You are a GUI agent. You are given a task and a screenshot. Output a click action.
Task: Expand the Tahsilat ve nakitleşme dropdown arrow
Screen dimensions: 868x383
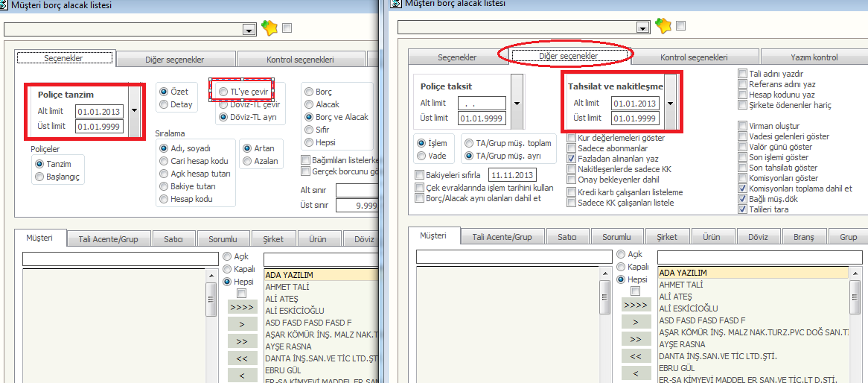click(x=670, y=104)
